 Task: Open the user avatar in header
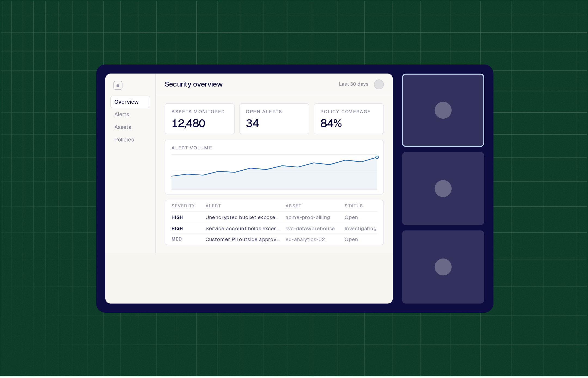coord(379,84)
